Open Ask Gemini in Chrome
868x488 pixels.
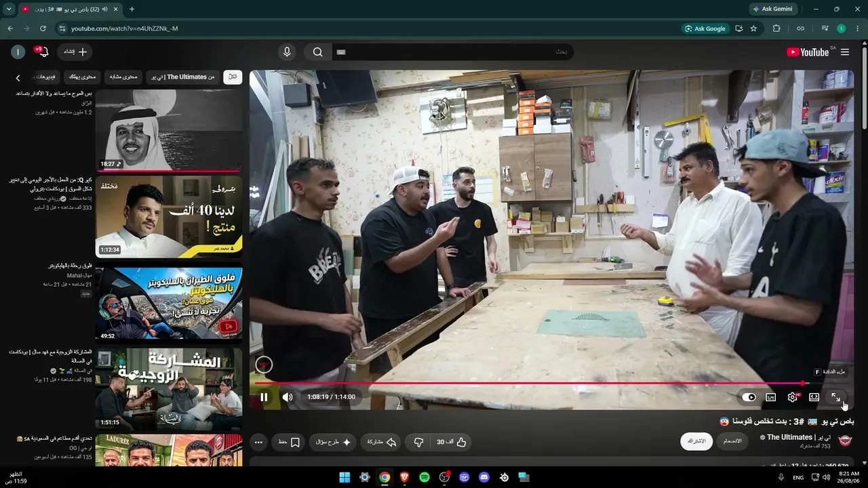coord(772,9)
